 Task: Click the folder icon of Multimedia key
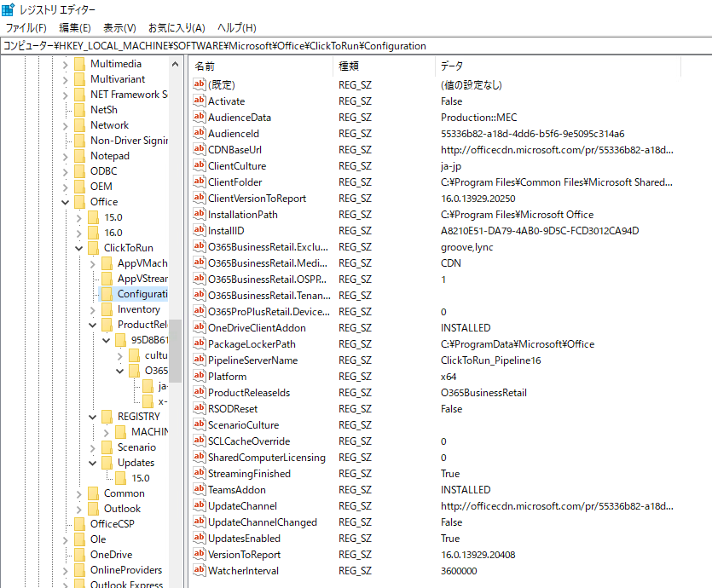pos(79,64)
